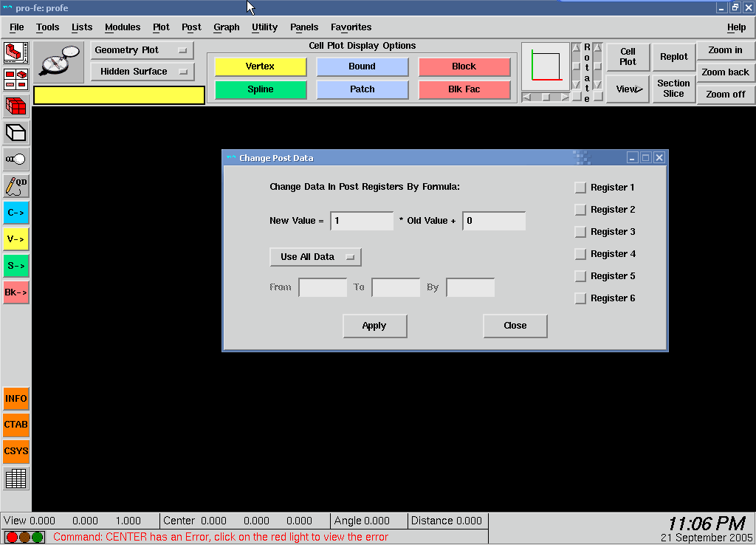Click the Zoom in button
This screenshot has height=545, width=756.
[725, 50]
